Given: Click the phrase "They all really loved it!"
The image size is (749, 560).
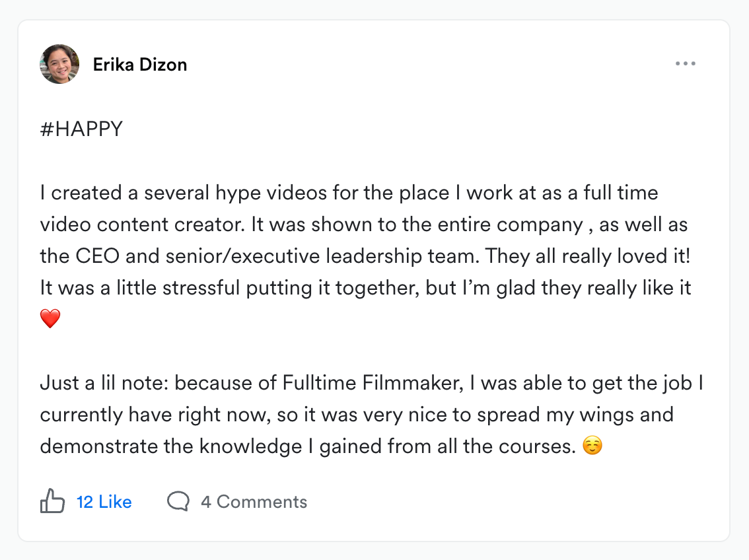Looking at the screenshot, I should pyautogui.click(x=588, y=256).
